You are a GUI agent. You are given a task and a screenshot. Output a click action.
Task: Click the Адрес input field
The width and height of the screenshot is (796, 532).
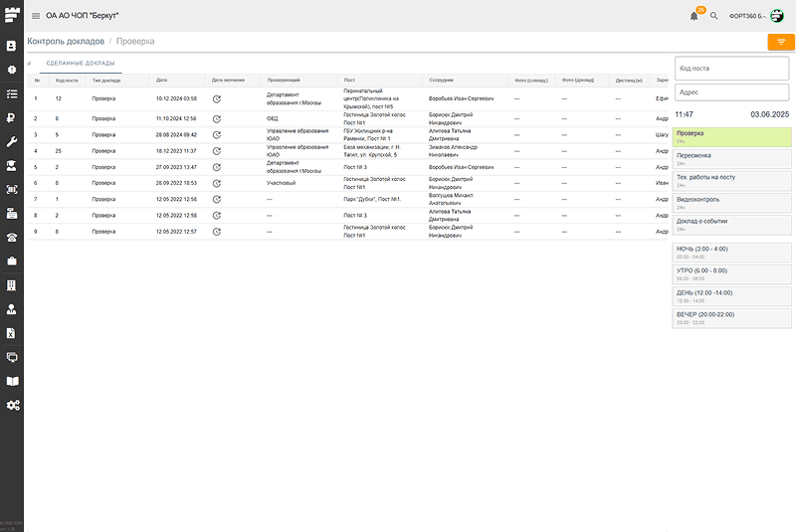pyautogui.click(x=732, y=91)
